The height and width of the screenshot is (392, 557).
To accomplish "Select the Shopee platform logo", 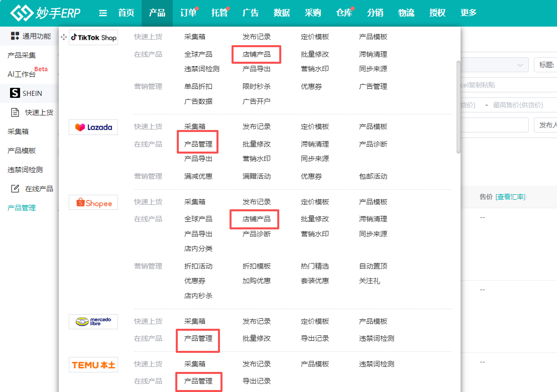I will tap(93, 202).
